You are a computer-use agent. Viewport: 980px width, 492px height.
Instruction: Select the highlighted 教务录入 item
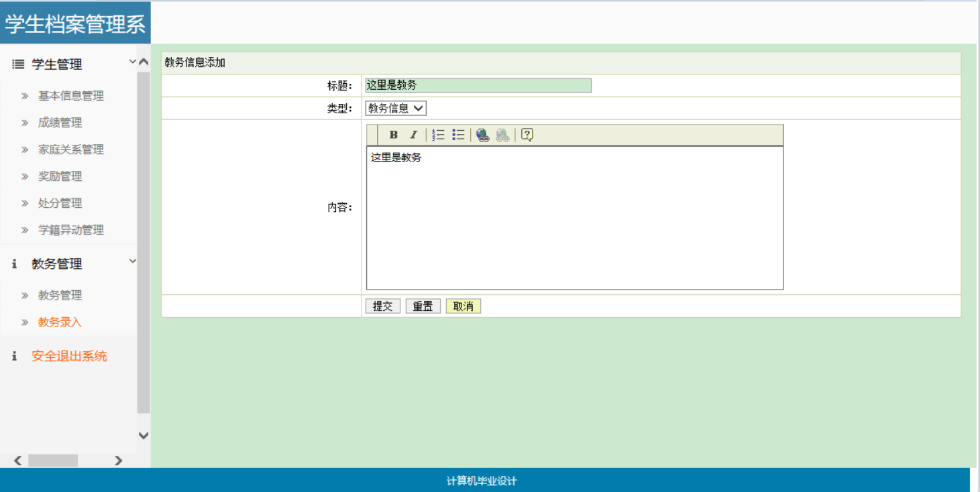[60, 322]
